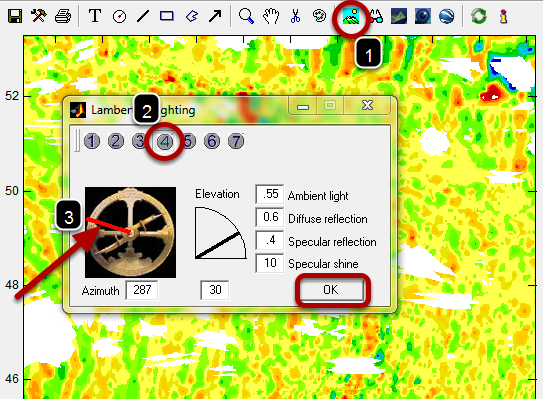
Task: Click the Print icon
Action: [x=63, y=16]
